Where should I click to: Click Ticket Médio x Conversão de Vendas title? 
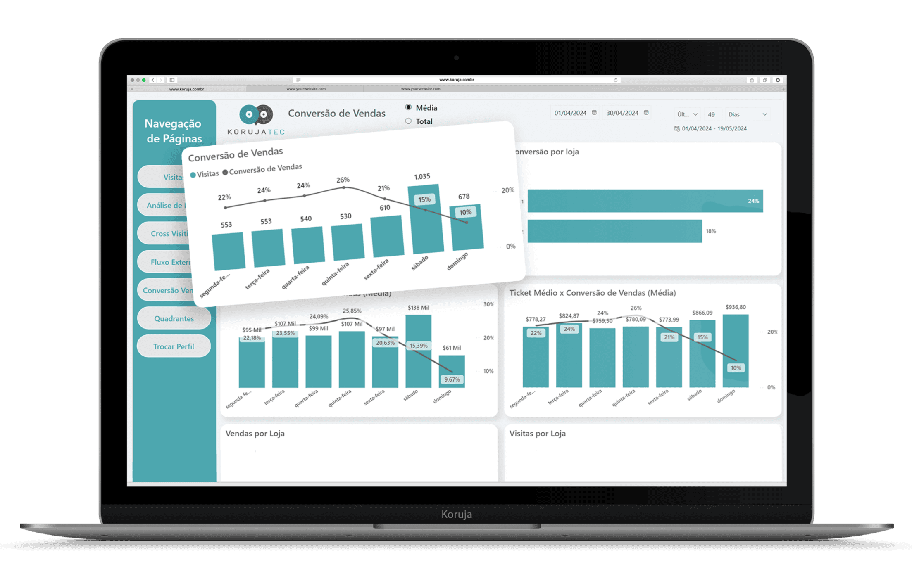(593, 293)
